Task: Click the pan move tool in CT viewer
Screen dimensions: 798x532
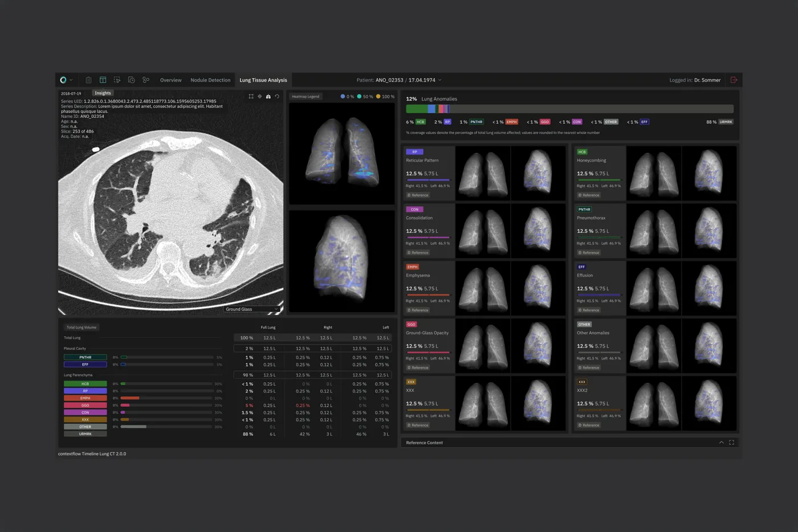Action: [260, 96]
